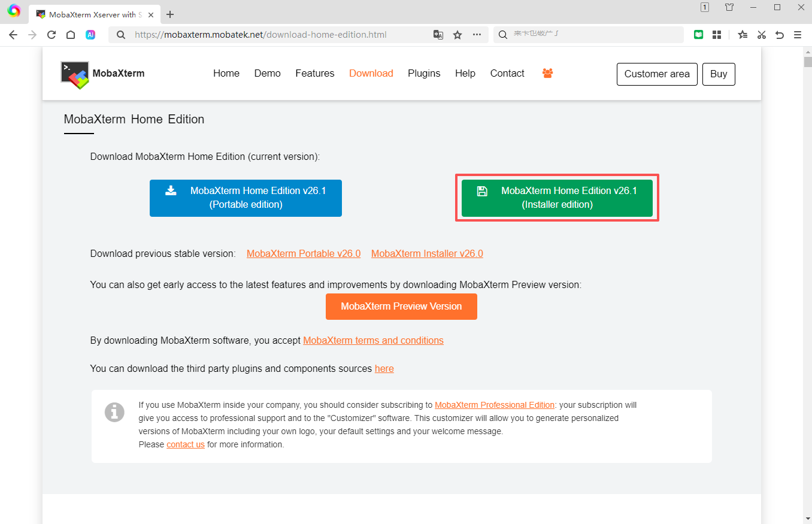Image resolution: width=812 pixels, height=524 pixels.
Task: Open a new tab
Action: coord(171,14)
